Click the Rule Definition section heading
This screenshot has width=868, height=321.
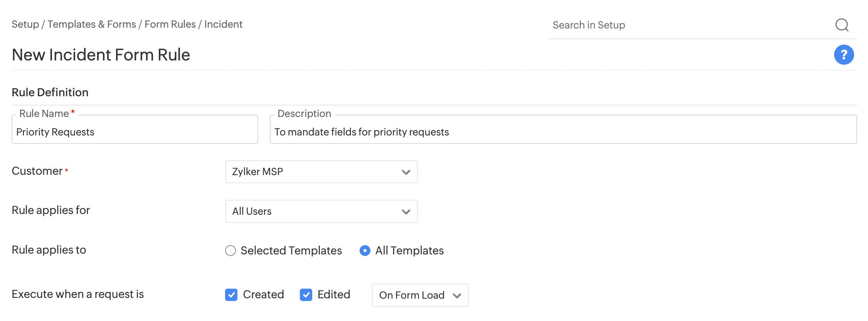[50, 92]
